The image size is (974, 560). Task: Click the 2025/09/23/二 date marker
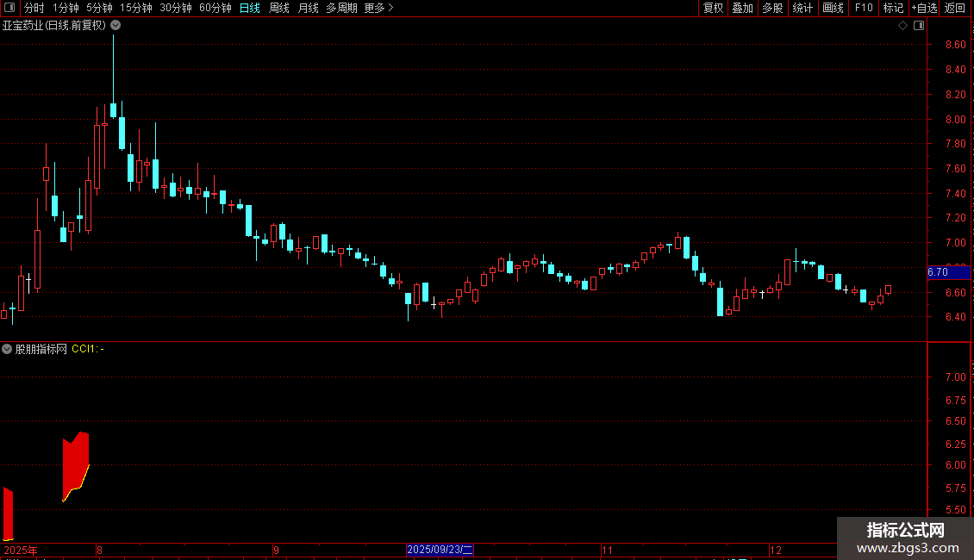[440, 550]
